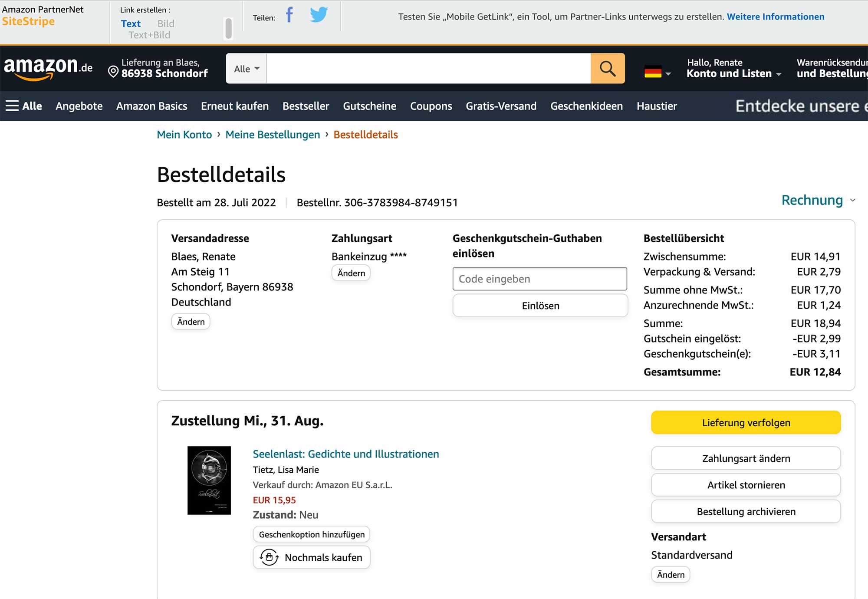Click the Lieferung verfolgen button
The height and width of the screenshot is (599, 868).
pos(746,422)
